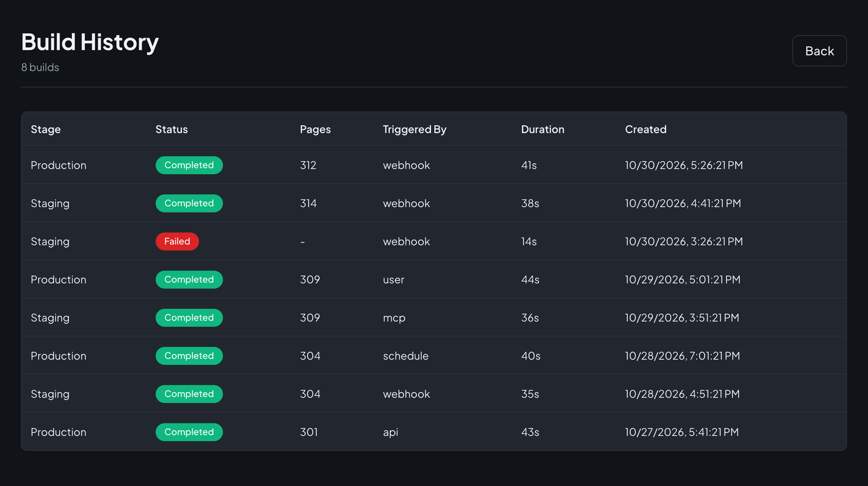Click the mcp trigger value
The width and height of the screenshot is (868, 486).
click(394, 318)
